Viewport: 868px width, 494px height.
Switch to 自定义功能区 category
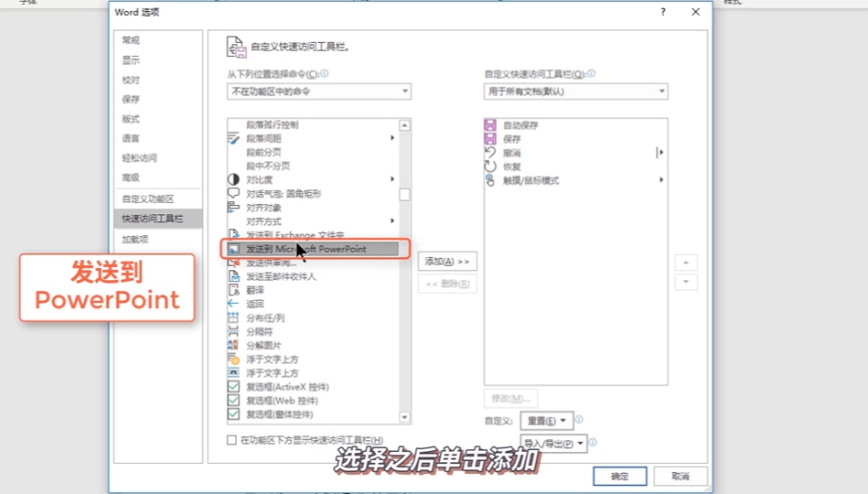point(148,199)
